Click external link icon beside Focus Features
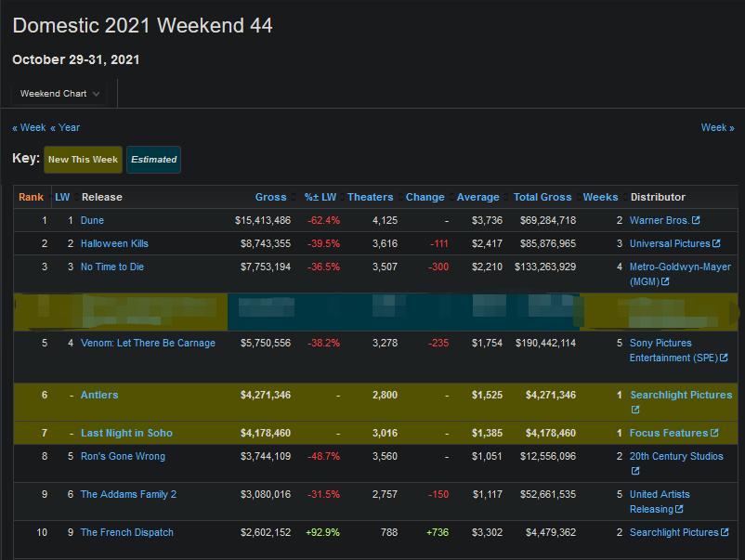Viewport: 745px width, 560px height. coord(714,433)
